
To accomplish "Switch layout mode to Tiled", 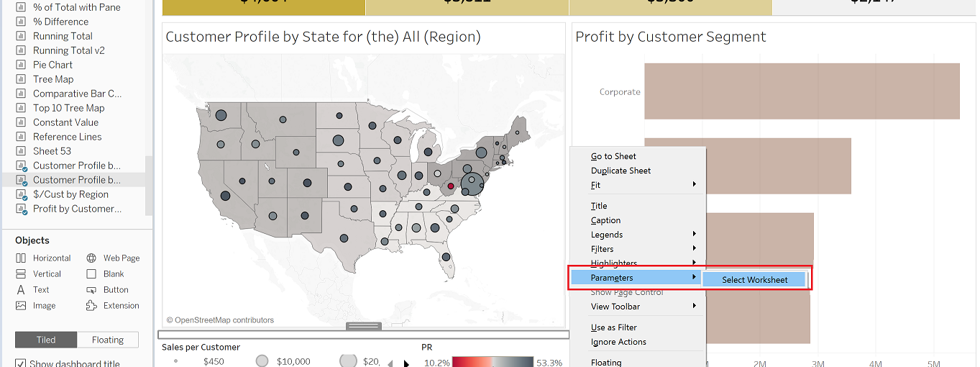I will click(46, 340).
